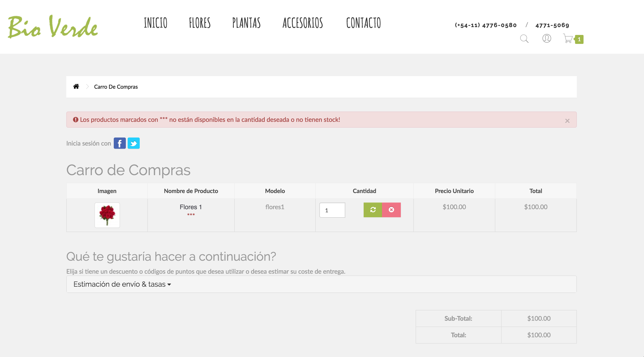The height and width of the screenshot is (357, 644).
Task: Open the CONTACTO menu
Action: (363, 23)
